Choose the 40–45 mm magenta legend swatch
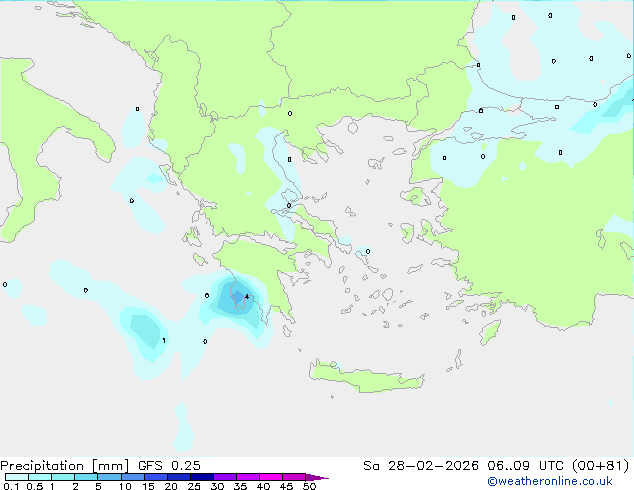This screenshot has height=490, width=634. [x=271, y=477]
